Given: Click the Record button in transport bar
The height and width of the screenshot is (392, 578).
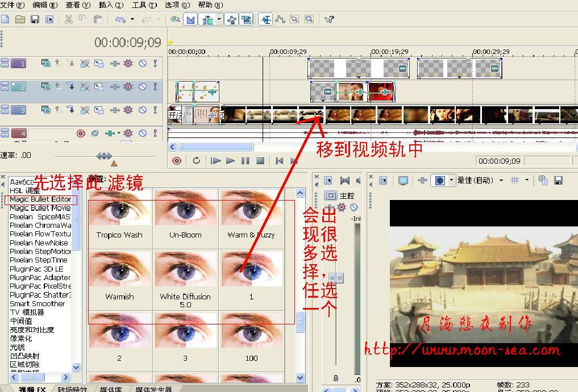Looking at the screenshot, I should pyautogui.click(x=177, y=161).
